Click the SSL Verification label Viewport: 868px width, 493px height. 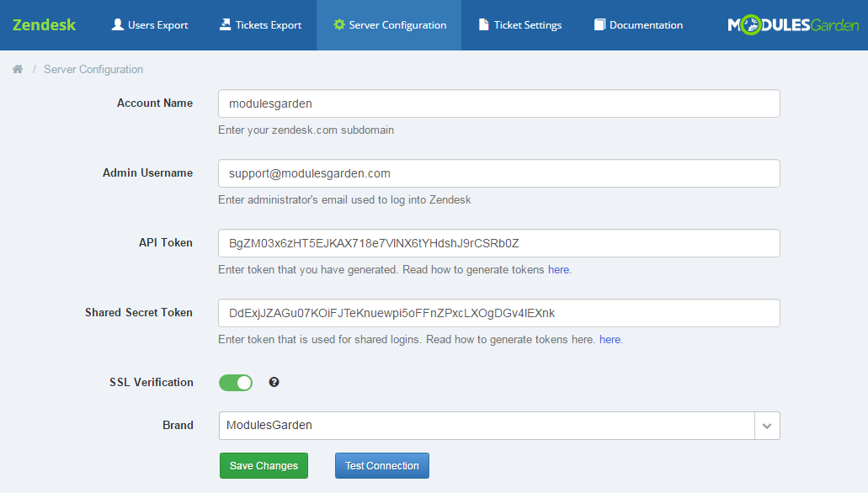point(152,382)
